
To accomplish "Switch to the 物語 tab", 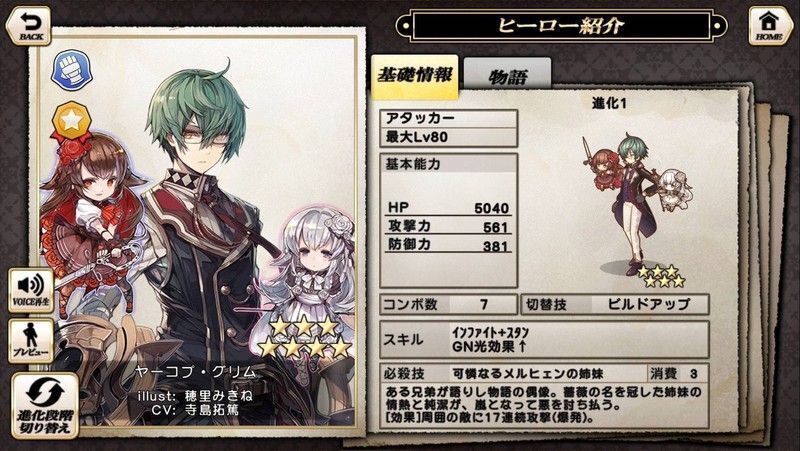I will [507, 76].
